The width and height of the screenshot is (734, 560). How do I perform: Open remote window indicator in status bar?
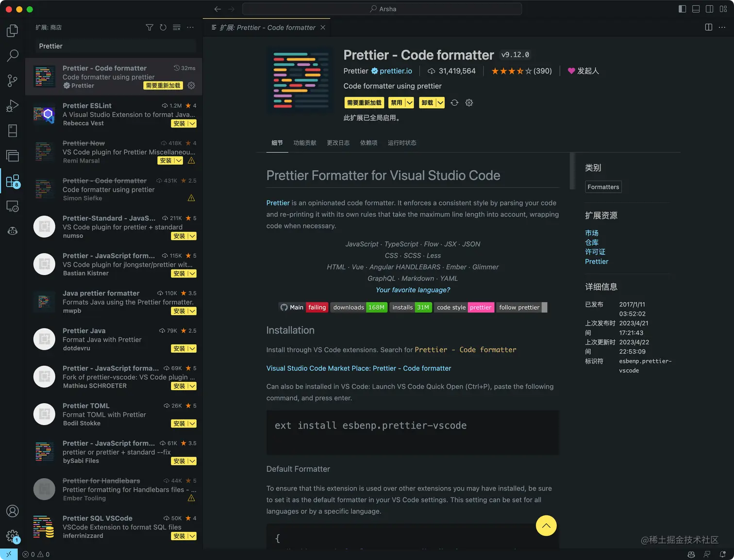pos(9,554)
